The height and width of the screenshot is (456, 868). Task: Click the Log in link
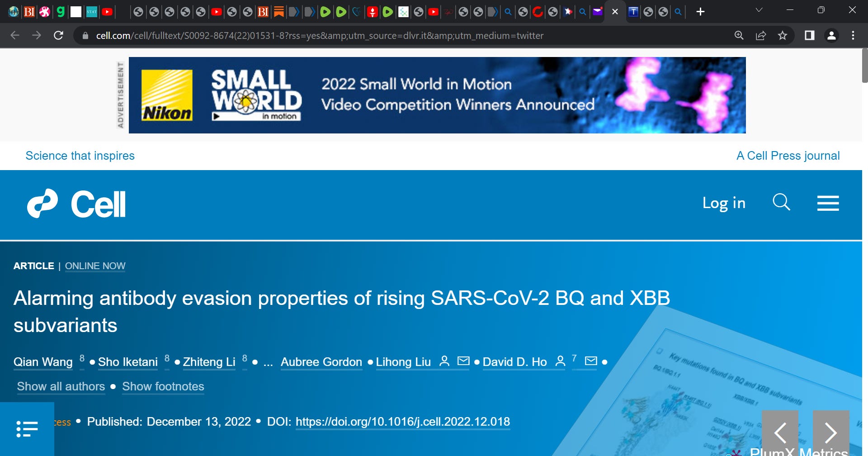724,203
